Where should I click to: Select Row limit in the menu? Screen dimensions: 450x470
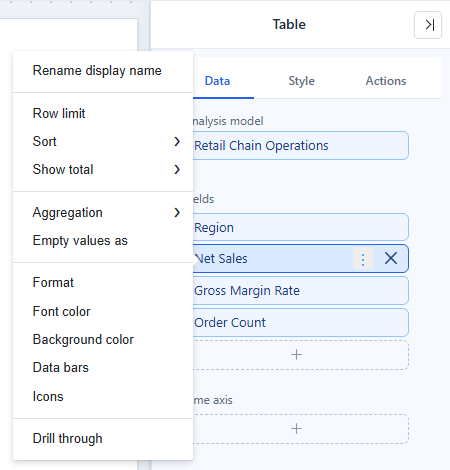coord(103,113)
